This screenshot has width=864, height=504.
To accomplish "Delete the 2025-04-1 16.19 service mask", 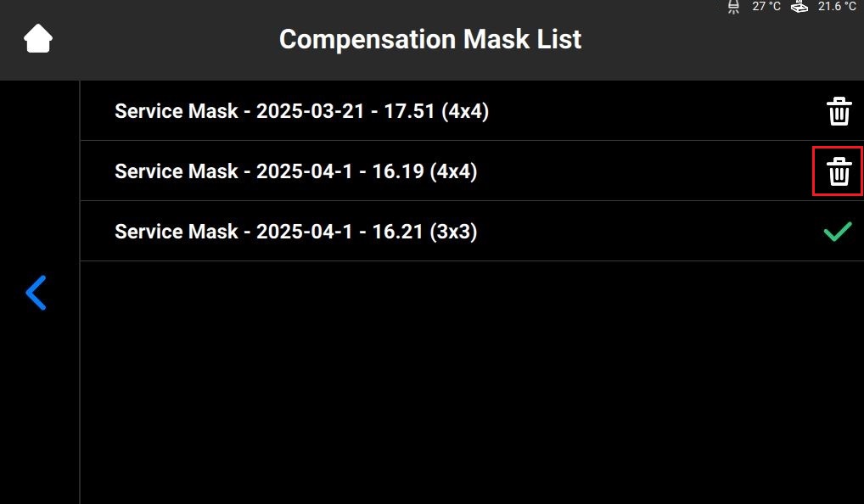I will coord(839,171).
